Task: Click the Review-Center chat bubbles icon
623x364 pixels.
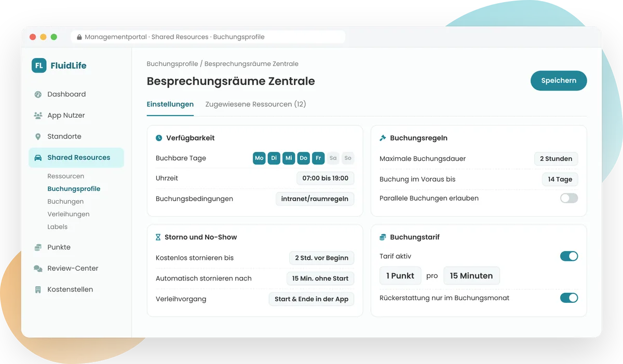Action: click(38, 269)
